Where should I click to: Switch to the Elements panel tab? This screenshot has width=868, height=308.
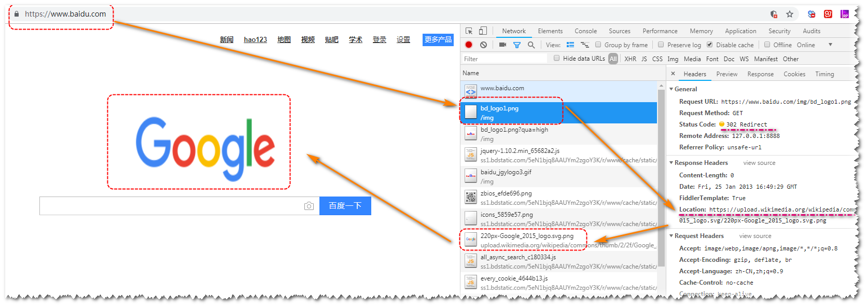[550, 31]
